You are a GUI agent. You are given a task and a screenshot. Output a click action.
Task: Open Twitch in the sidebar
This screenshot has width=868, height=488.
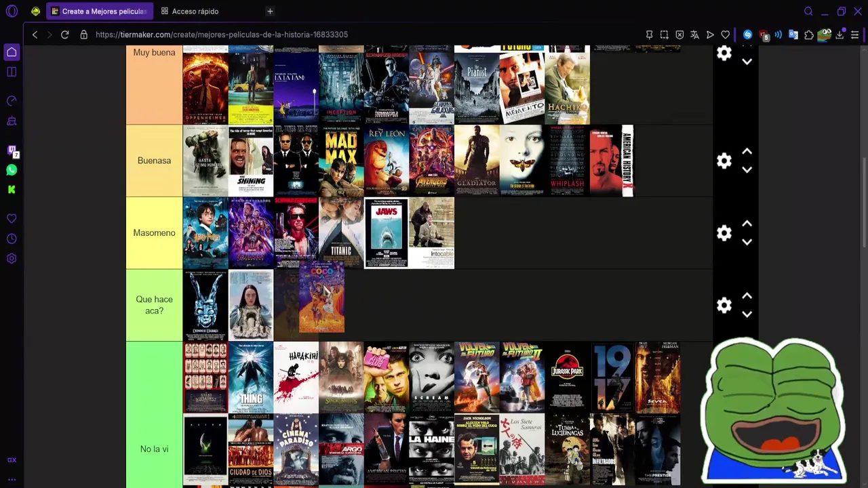coord(12,150)
